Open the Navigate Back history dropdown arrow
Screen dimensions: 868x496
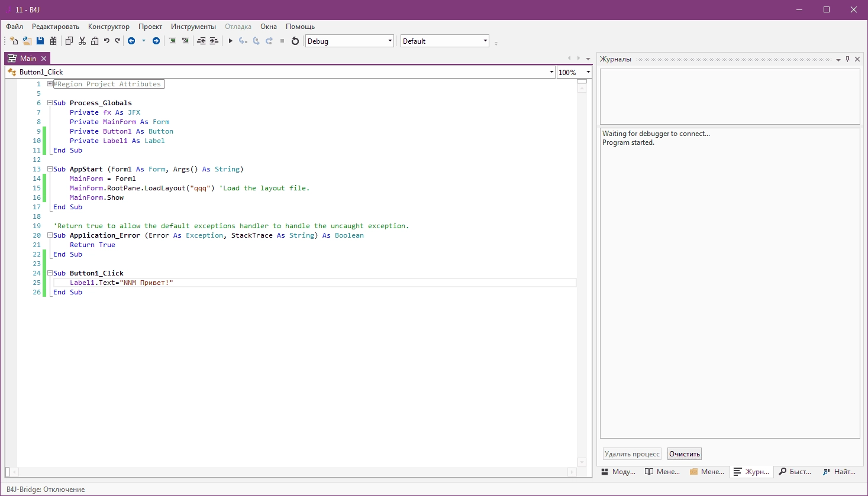143,41
